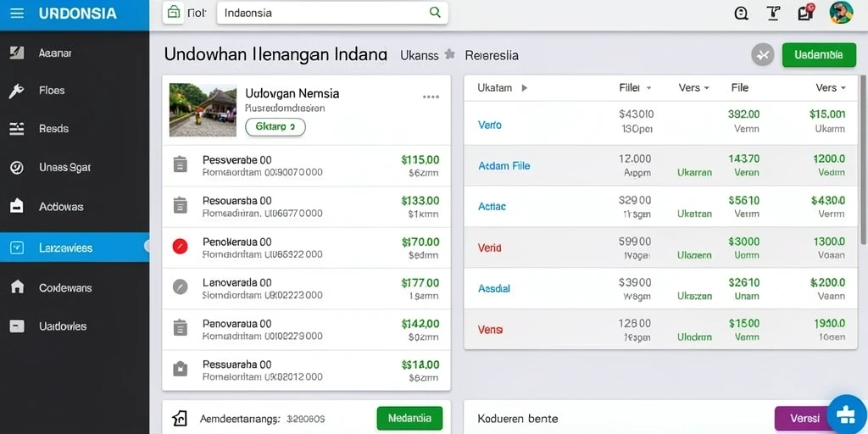Click the Uneas Sgar icon

coord(17,167)
